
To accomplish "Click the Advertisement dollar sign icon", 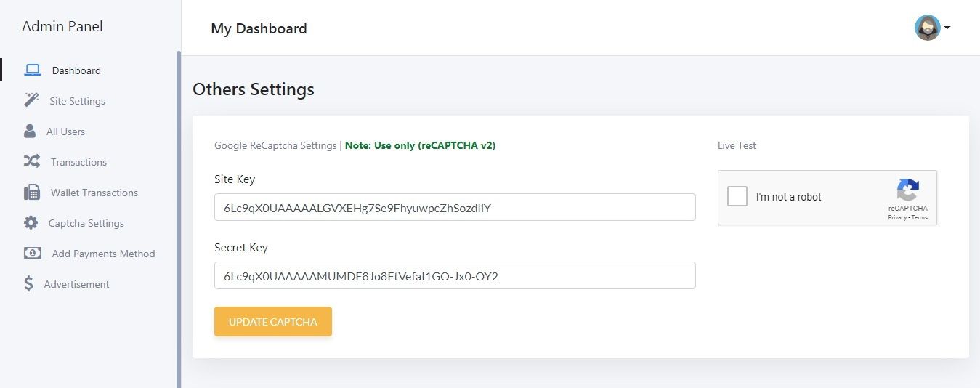I will (28, 283).
